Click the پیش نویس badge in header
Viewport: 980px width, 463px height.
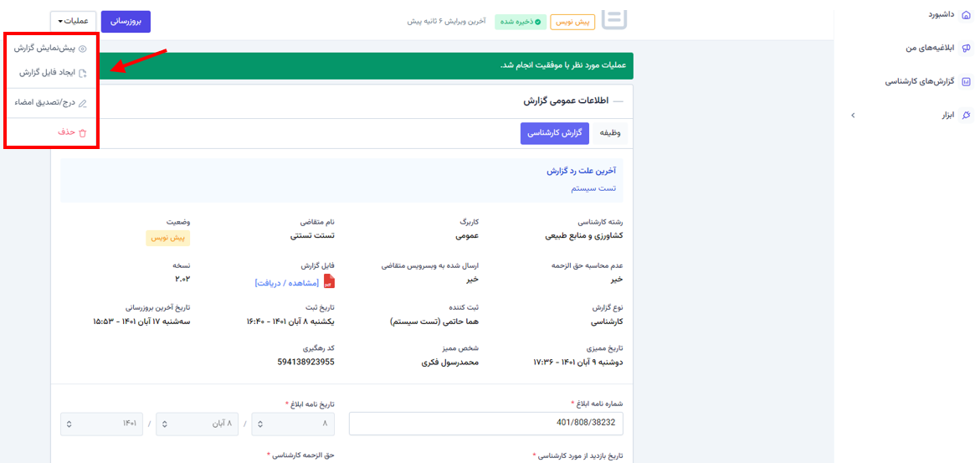(572, 22)
